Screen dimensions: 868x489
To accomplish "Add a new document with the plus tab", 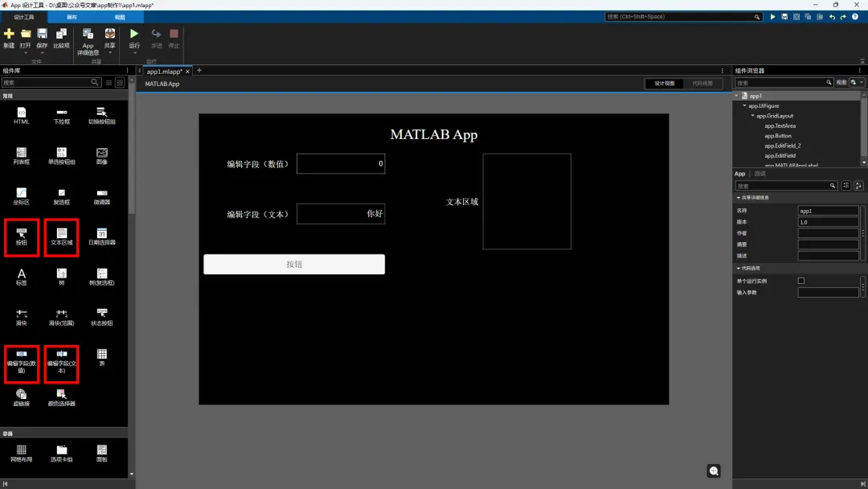I will (x=199, y=71).
